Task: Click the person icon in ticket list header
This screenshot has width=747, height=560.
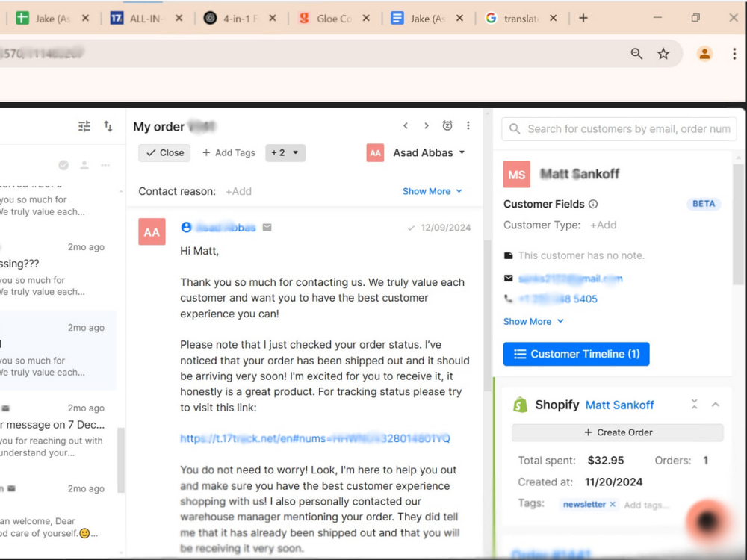Action: 84,165
